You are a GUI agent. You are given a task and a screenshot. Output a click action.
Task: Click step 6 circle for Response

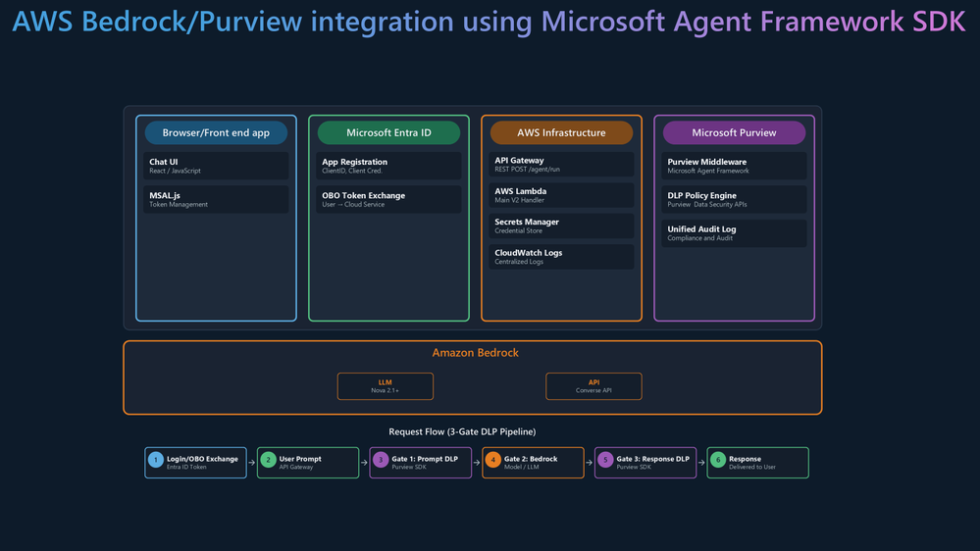click(x=717, y=460)
